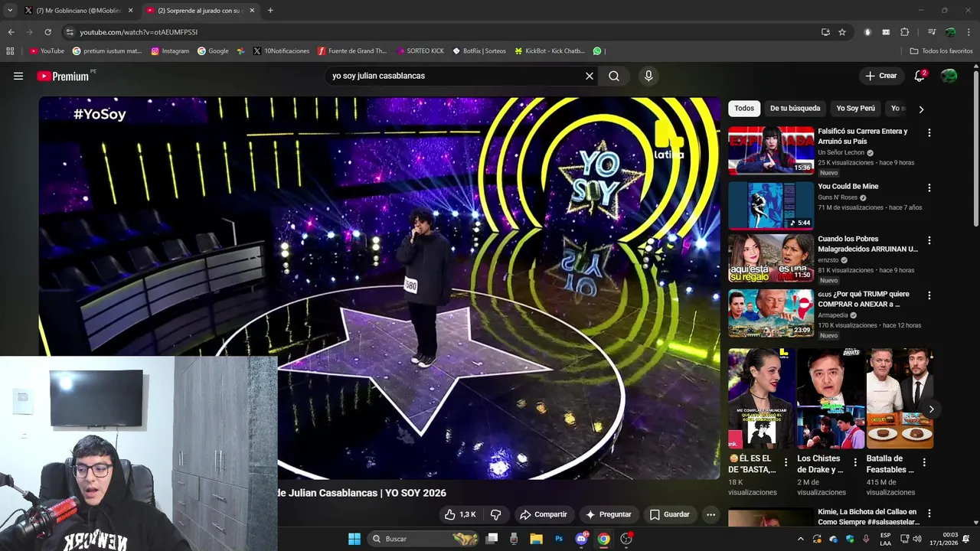This screenshot has height=551, width=980.
Task: Go back in browser history
Action: [x=11, y=32]
